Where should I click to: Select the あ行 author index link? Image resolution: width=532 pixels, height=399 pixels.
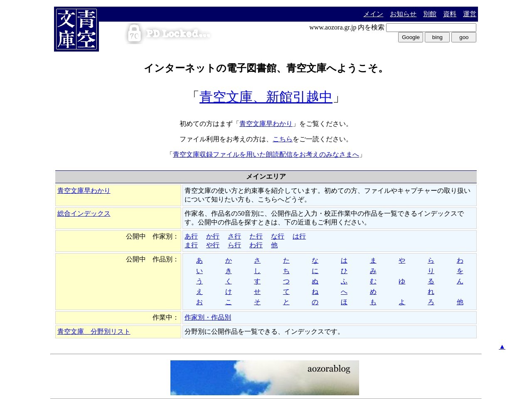click(191, 236)
